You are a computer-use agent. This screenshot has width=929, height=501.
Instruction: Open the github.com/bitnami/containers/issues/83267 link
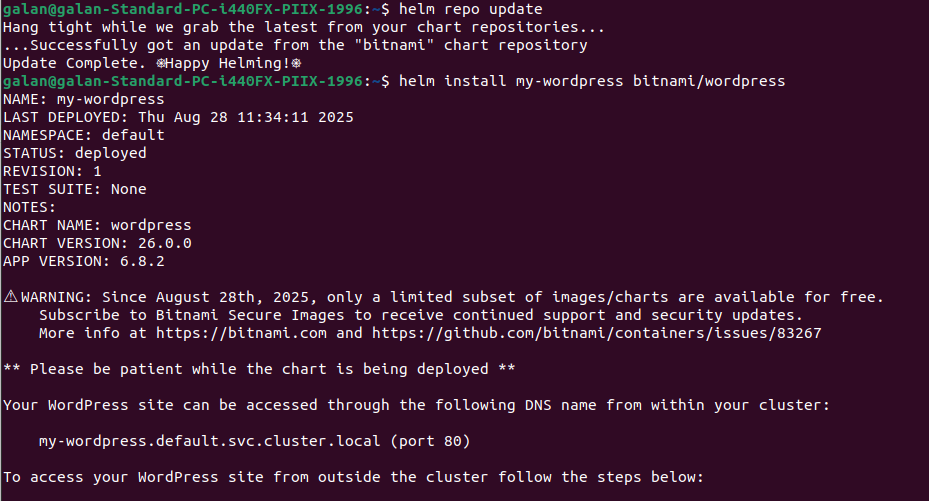[597, 333]
